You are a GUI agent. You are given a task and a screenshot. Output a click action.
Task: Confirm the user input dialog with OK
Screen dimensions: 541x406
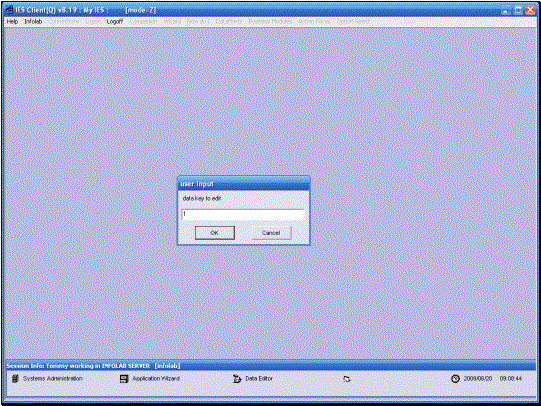pyautogui.click(x=215, y=233)
